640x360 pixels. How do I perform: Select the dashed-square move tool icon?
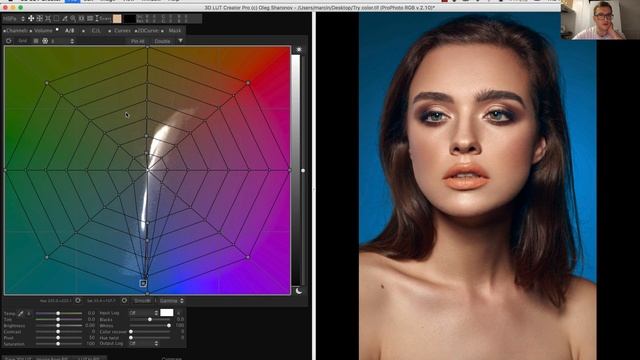pyautogui.click(x=40, y=18)
